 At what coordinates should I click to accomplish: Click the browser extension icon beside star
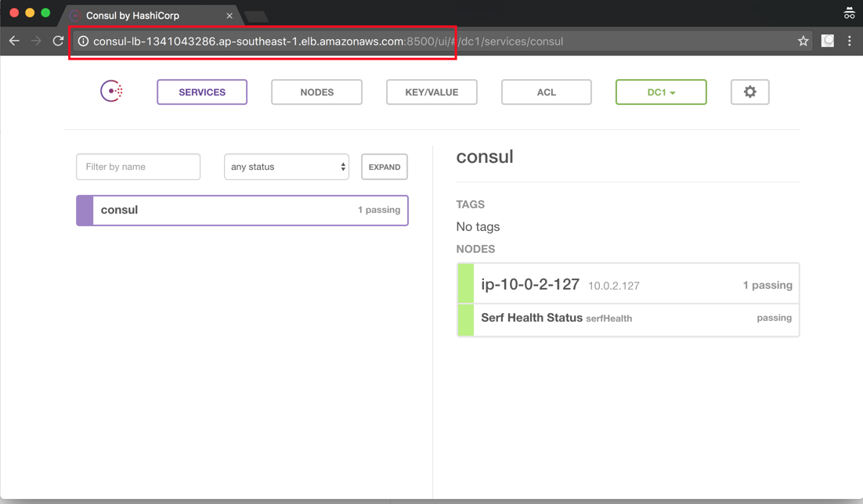point(827,41)
